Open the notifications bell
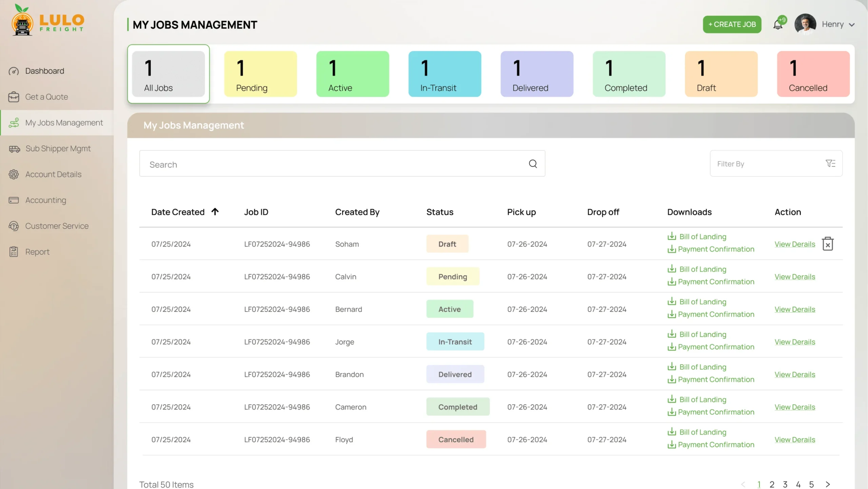The width and height of the screenshot is (868, 489). [x=778, y=25]
